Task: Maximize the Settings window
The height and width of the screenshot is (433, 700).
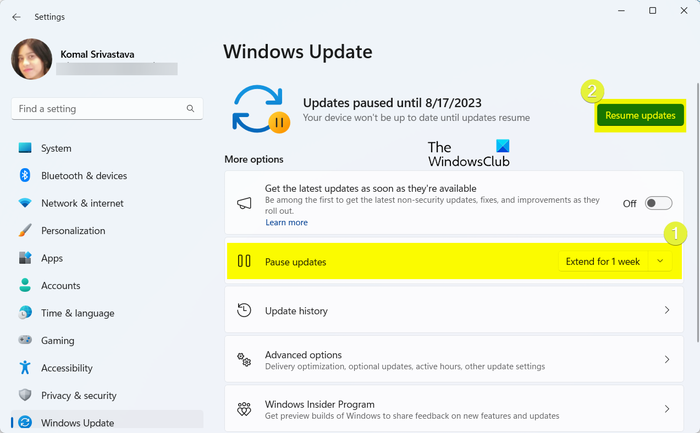Action: click(652, 11)
